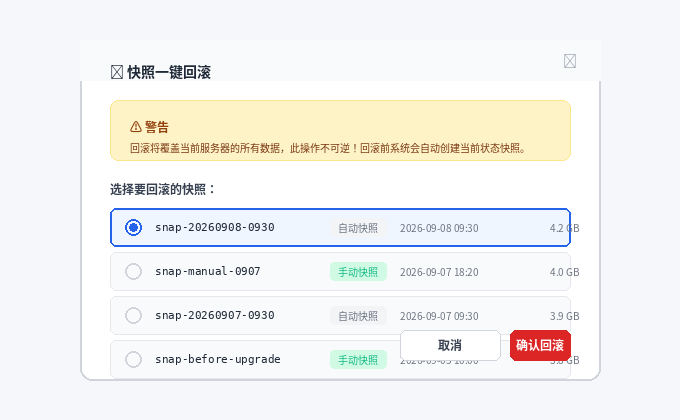Image resolution: width=680 pixels, height=420 pixels.
Task: Click the 手动快照 tag on snap-manual-0907
Action: [358, 272]
